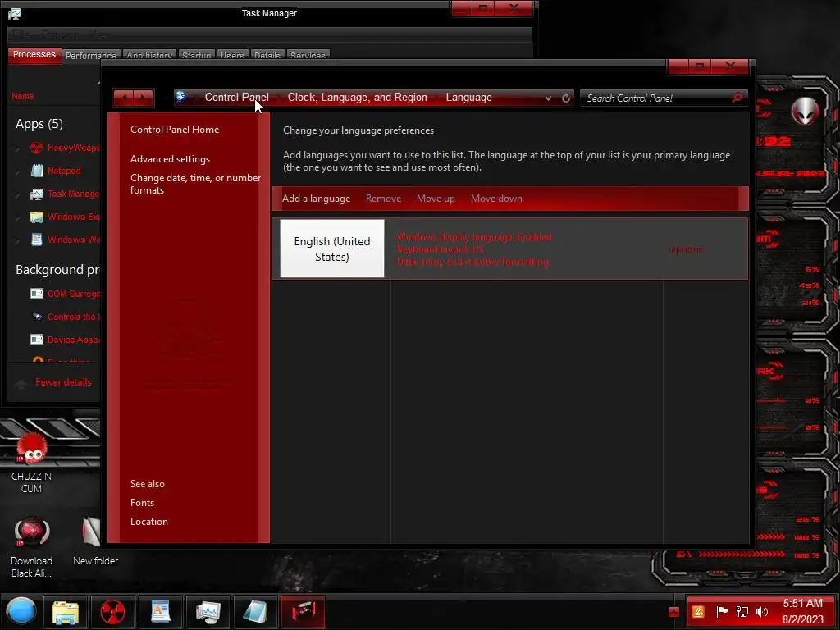Screen dimensions: 840x630
Task: Go to Clock, Language, and Region breadcrumb
Action: point(358,98)
